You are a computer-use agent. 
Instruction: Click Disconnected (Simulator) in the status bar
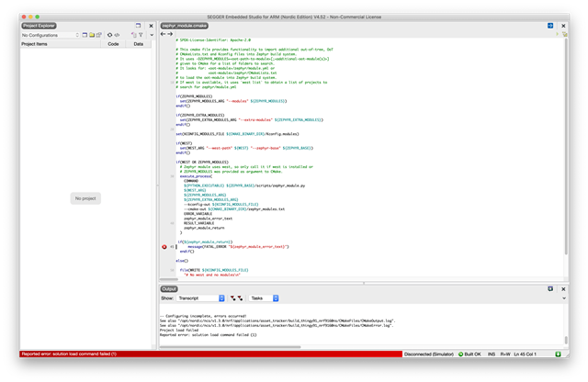tap(429, 354)
